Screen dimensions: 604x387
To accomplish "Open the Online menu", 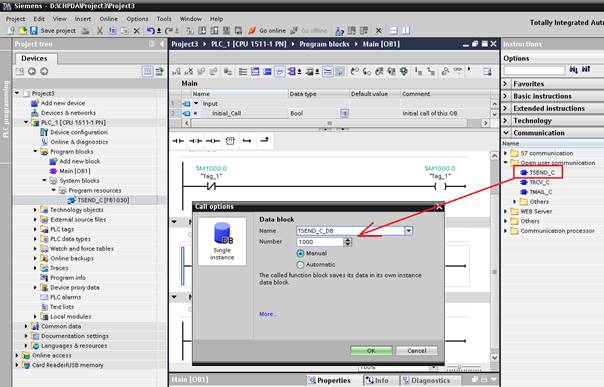I will 109,18.
